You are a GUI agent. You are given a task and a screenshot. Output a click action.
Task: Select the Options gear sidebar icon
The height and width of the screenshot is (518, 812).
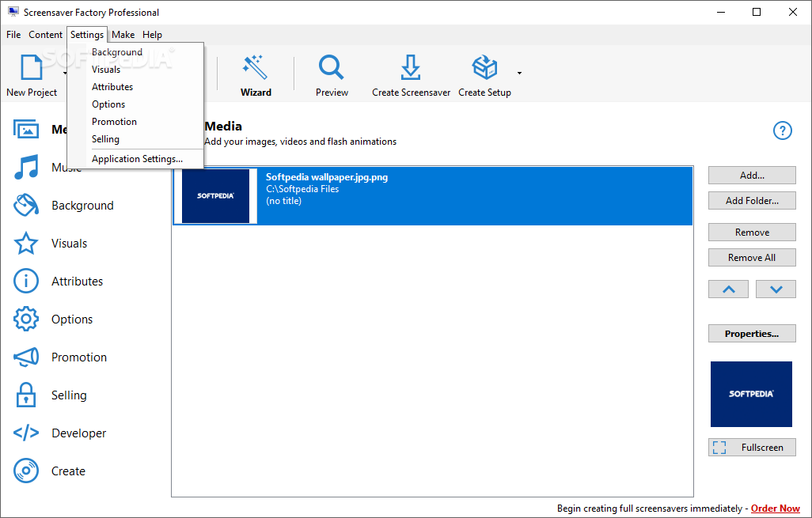[26, 319]
